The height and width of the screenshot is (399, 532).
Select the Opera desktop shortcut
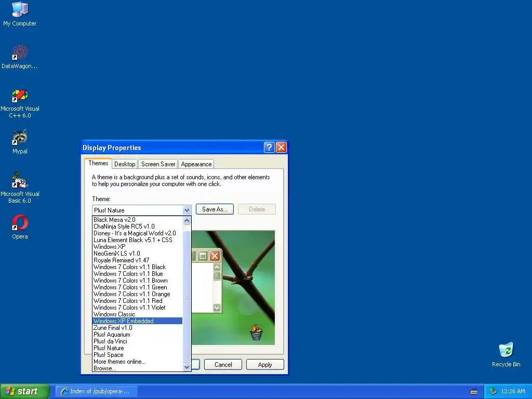pos(20,227)
